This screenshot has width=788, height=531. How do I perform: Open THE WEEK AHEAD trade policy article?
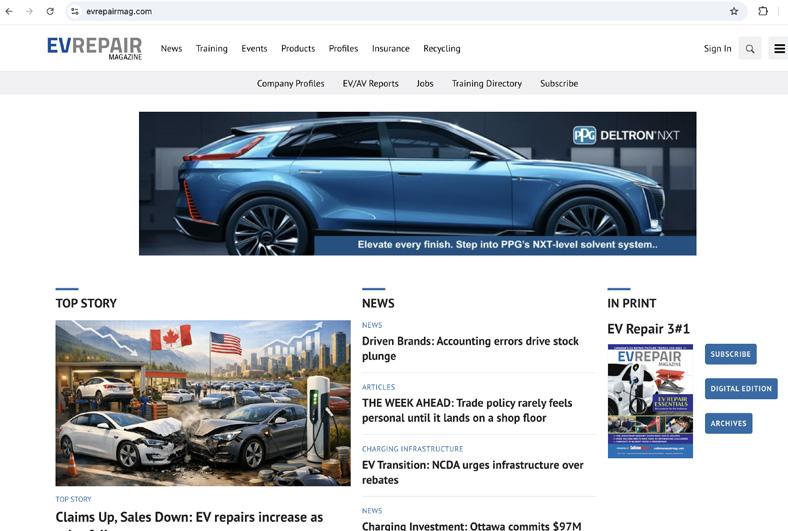(467, 410)
